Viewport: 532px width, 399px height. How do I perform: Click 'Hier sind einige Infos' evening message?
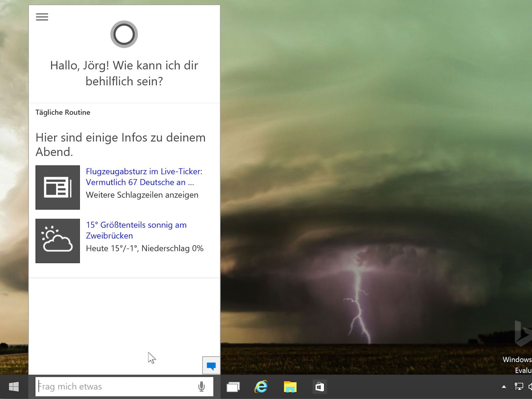point(121,145)
